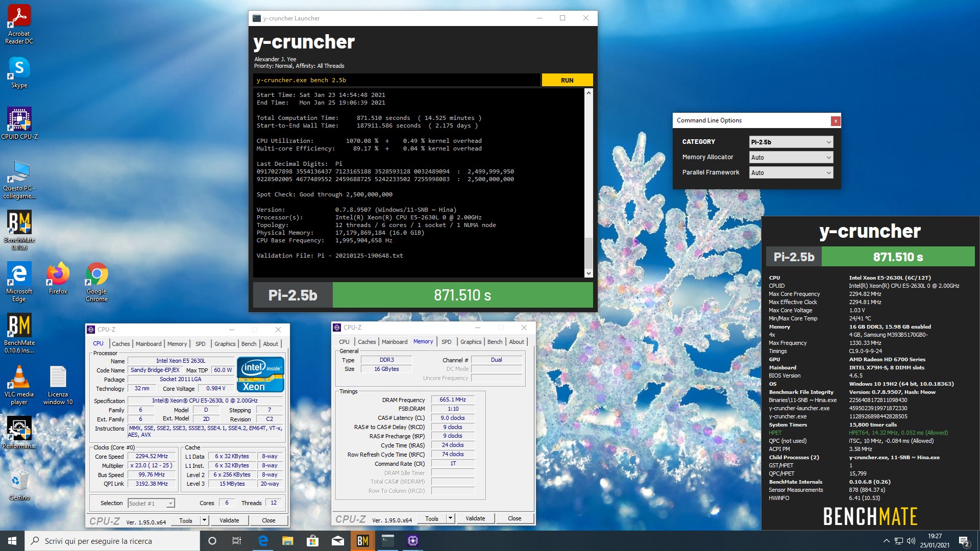This screenshot has height=551, width=980.
Task: Open Google Chrome desktop icon
Action: coord(97,282)
